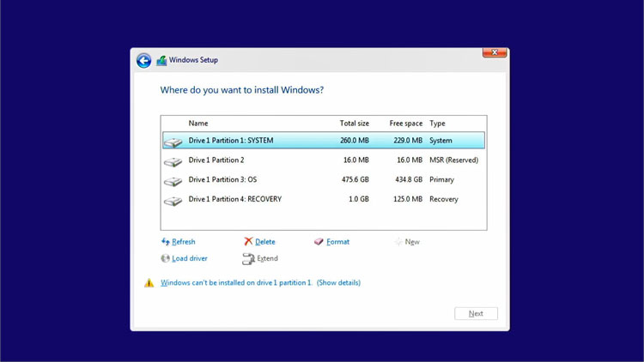Click the 434.8 GB free space cell
The width and height of the screenshot is (644, 362).
coord(409,179)
